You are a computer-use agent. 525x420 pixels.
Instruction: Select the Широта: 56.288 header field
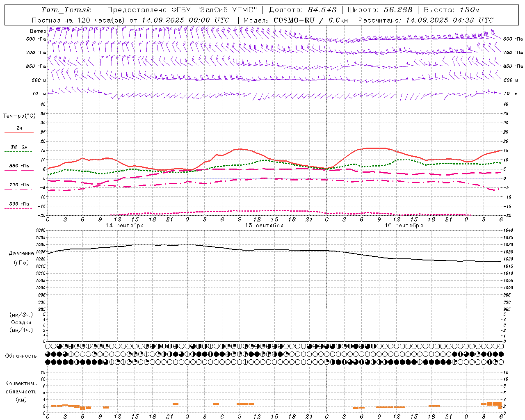click(x=380, y=10)
